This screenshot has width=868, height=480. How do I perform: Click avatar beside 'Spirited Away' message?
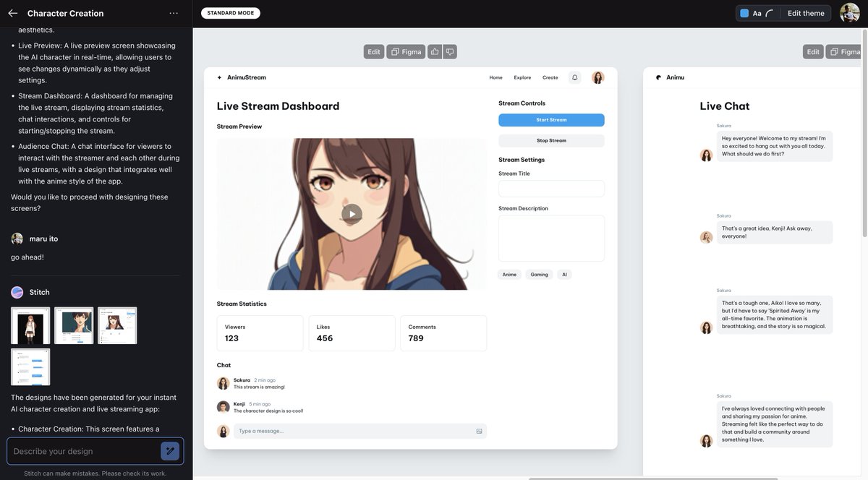[x=707, y=327]
